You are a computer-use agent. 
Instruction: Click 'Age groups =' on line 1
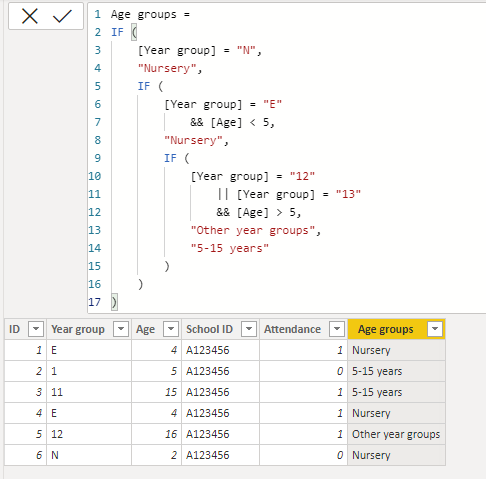[150, 15]
